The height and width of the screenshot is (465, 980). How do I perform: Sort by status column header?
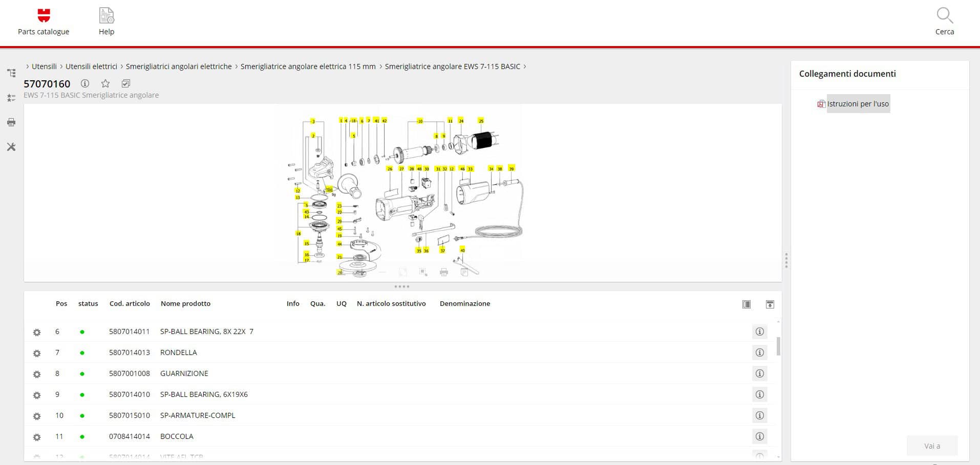click(x=88, y=304)
